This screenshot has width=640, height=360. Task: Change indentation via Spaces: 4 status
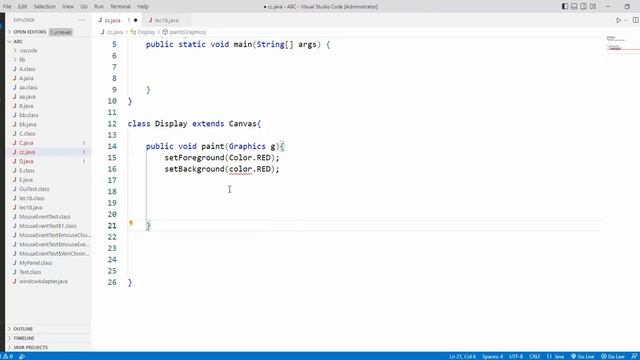tap(493, 356)
